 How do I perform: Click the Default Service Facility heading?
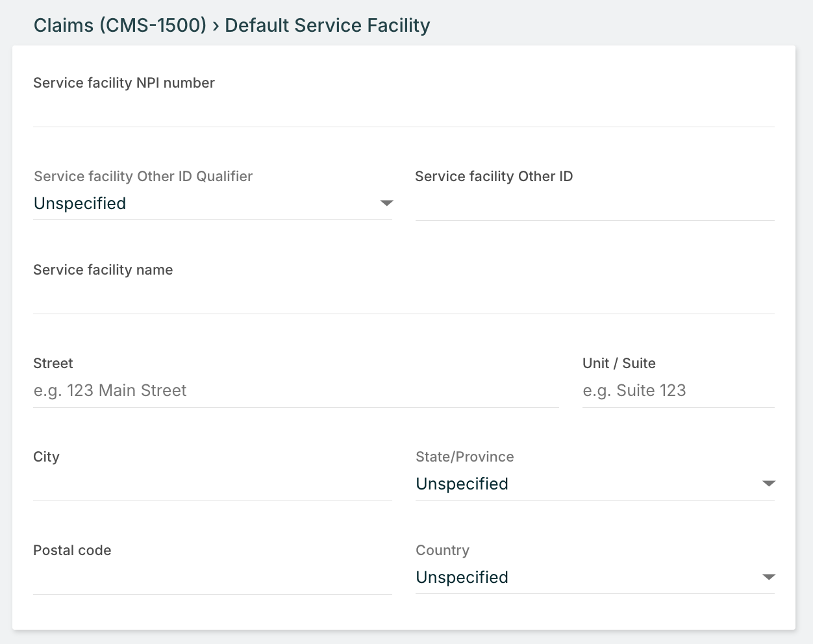click(327, 25)
